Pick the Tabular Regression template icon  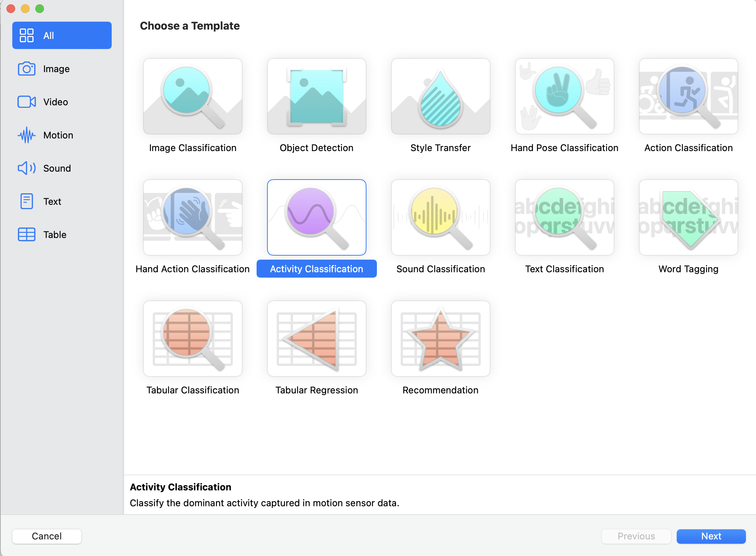tap(316, 339)
